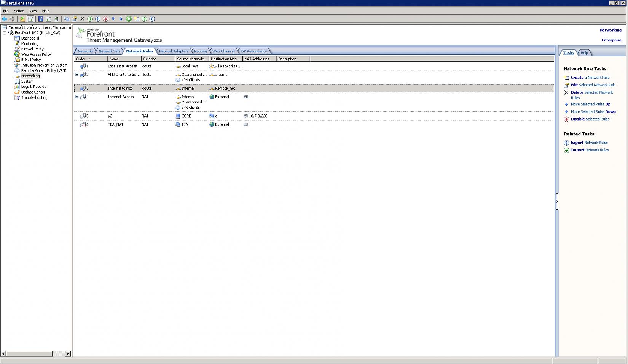Image resolution: width=628 pixels, height=364 pixels.
Task: Open the File menu
Action: point(6,11)
